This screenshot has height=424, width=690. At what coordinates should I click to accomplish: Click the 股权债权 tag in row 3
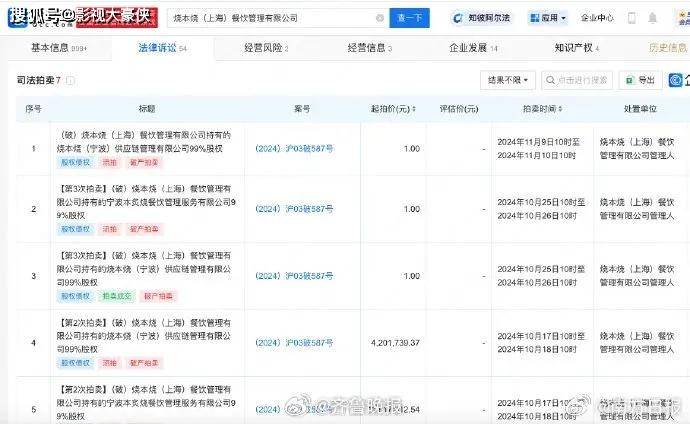click(x=75, y=296)
